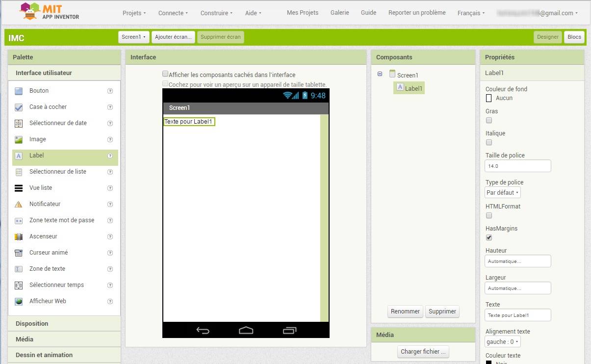Click the phone preview back arrow icon
Screen dimensions: 591x364
[203, 330]
